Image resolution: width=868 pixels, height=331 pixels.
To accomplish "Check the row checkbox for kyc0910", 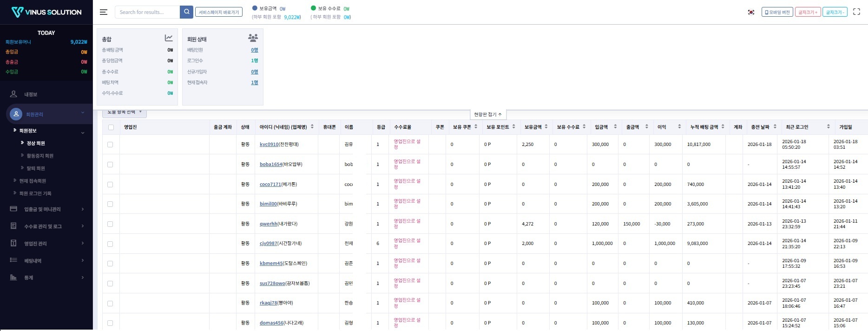I will tap(110, 145).
